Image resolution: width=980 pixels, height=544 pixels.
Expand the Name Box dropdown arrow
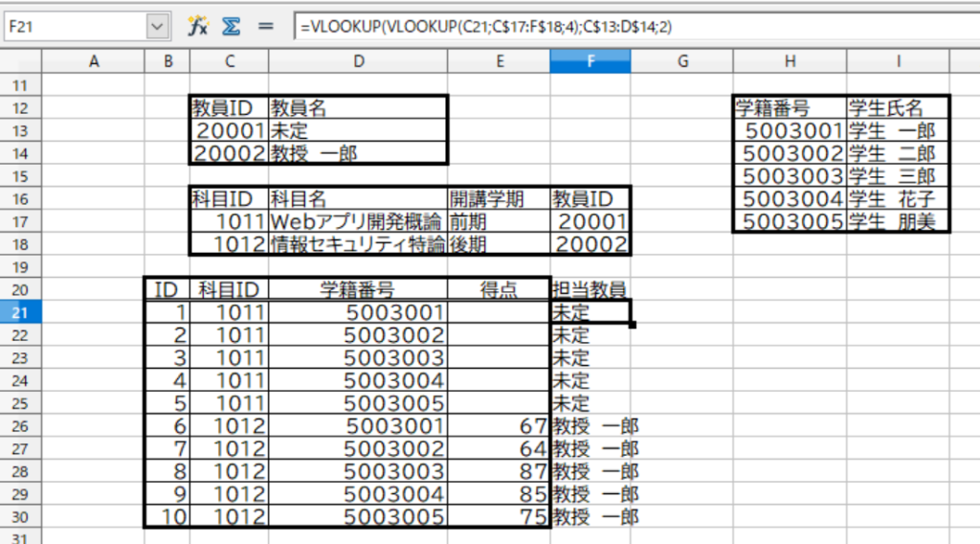[158, 27]
